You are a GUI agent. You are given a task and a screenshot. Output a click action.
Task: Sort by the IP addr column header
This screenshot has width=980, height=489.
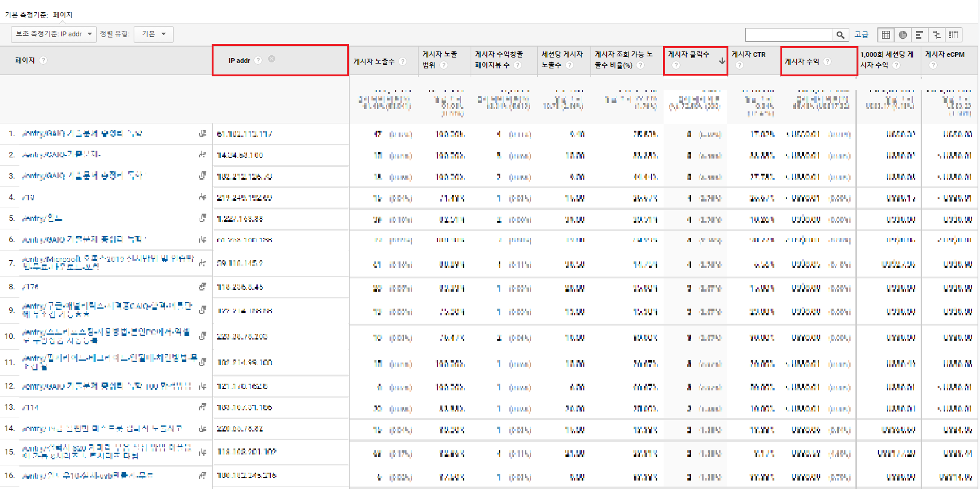tap(239, 61)
